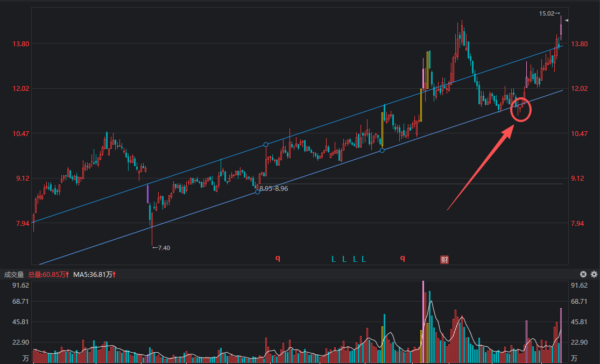Select the 8.95-8.96 price range label
600x364 pixels.
pyautogui.click(x=274, y=189)
